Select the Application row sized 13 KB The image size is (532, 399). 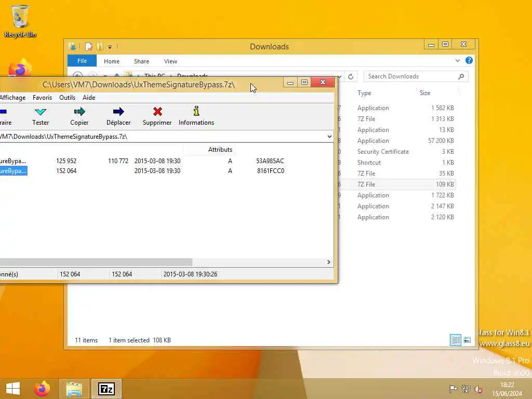point(397,129)
